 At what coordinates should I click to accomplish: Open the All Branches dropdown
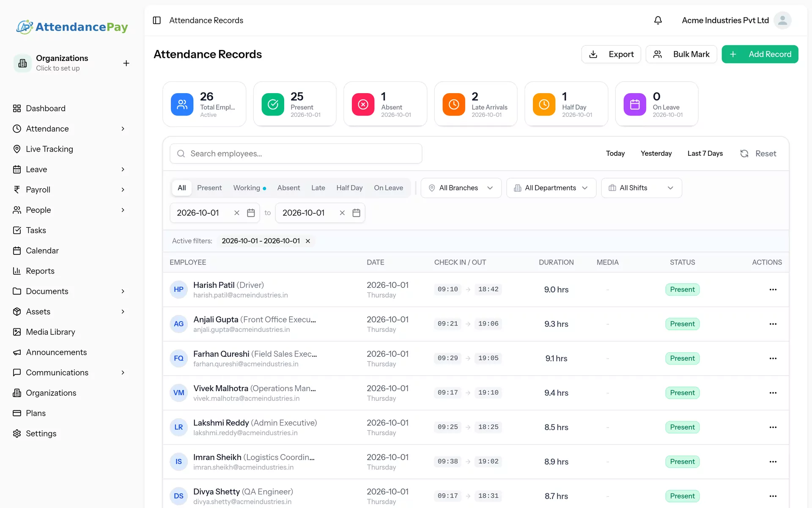[461, 188]
